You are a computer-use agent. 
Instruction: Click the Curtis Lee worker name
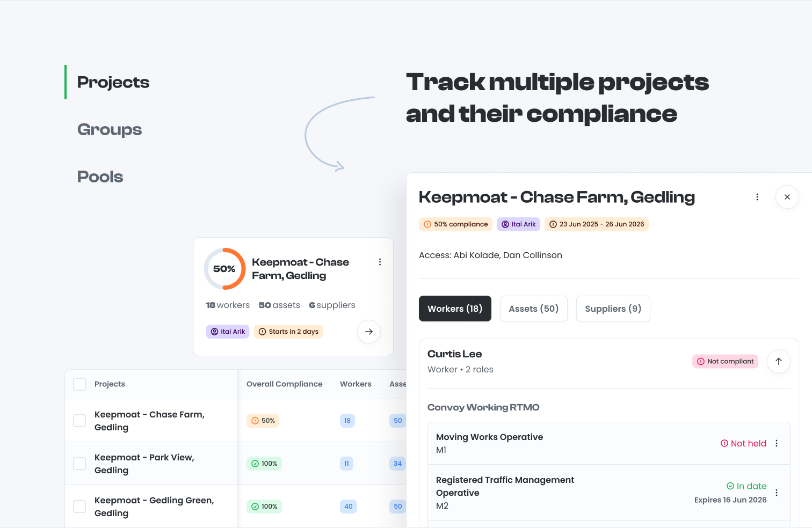point(455,354)
